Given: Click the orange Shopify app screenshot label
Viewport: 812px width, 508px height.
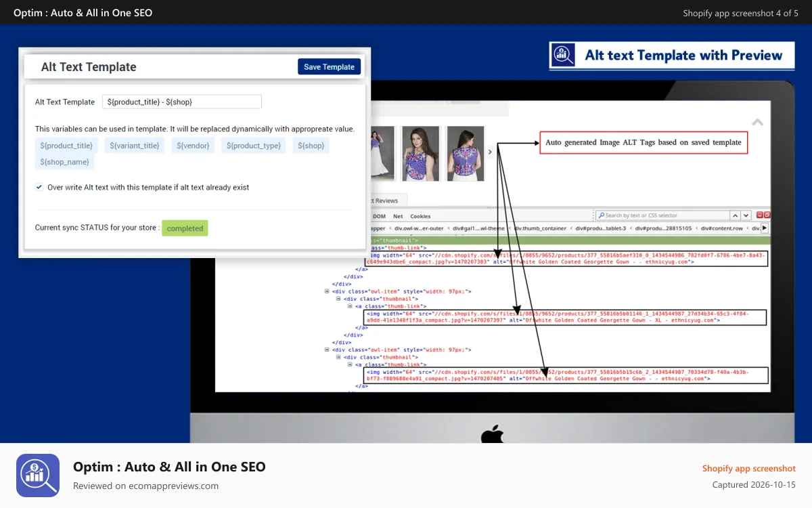Looking at the screenshot, I should (748, 468).
